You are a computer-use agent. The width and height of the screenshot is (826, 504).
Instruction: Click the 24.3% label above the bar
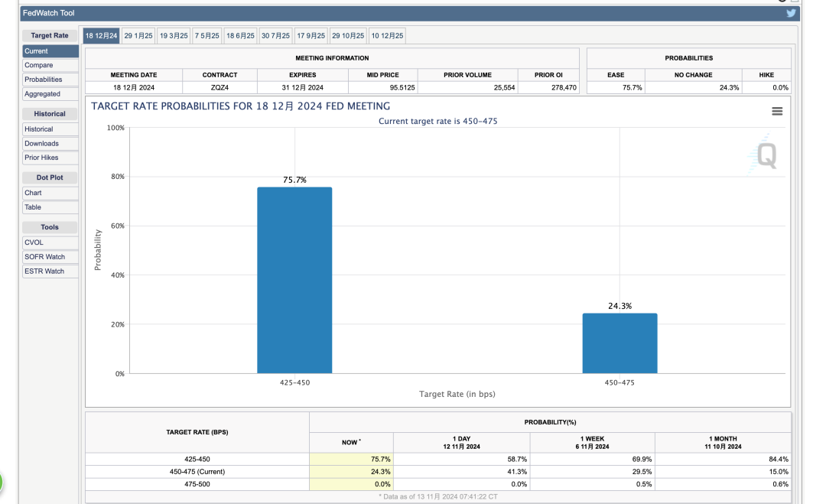[619, 306]
